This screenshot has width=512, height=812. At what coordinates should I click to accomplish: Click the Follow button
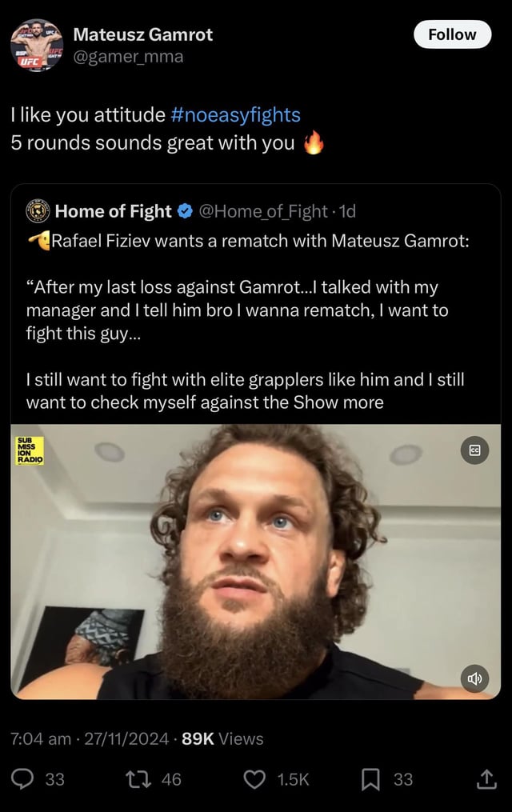point(452,34)
